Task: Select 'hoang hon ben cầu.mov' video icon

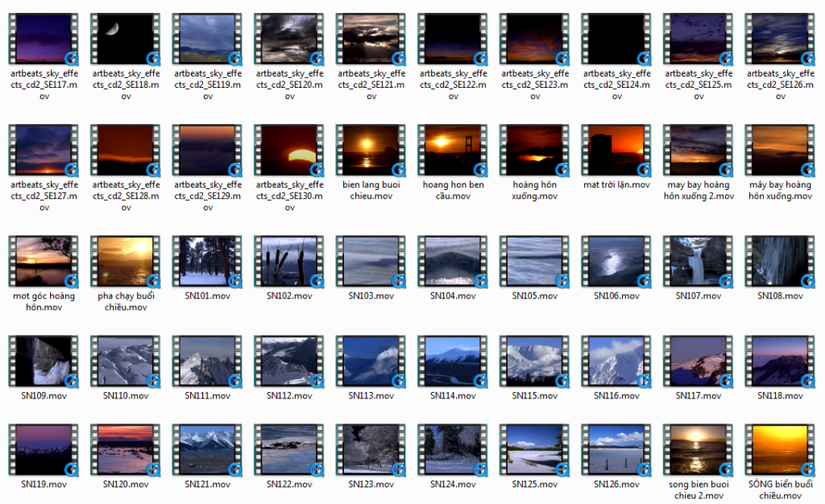Action: [x=453, y=150]
